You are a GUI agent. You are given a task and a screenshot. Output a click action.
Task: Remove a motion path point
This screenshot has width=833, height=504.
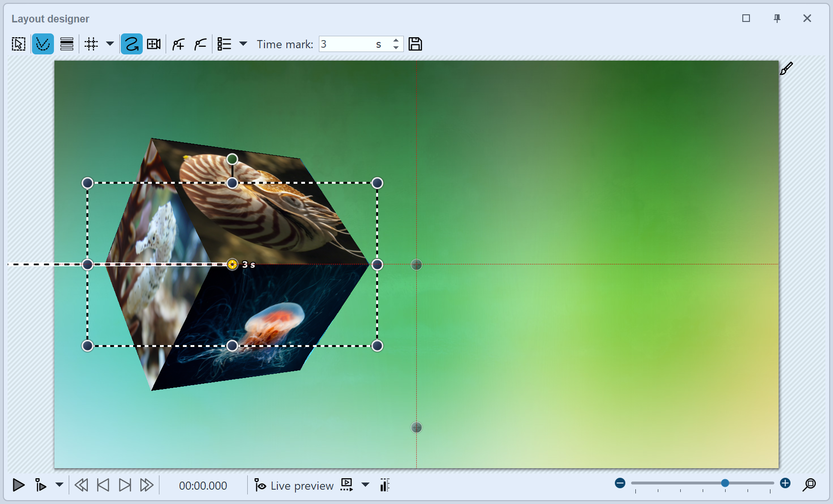point(200,43)
